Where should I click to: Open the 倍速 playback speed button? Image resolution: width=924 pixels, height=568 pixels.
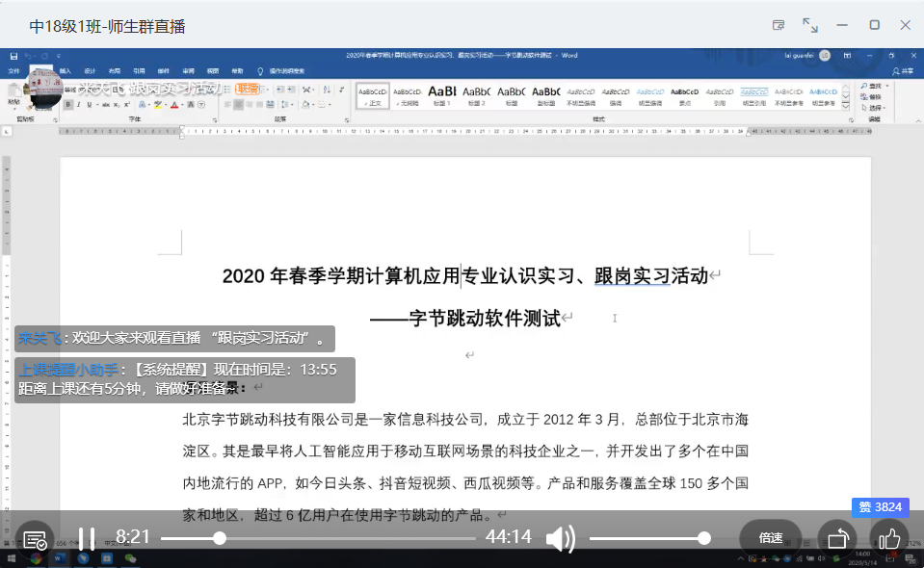click(x=771, y=538)
